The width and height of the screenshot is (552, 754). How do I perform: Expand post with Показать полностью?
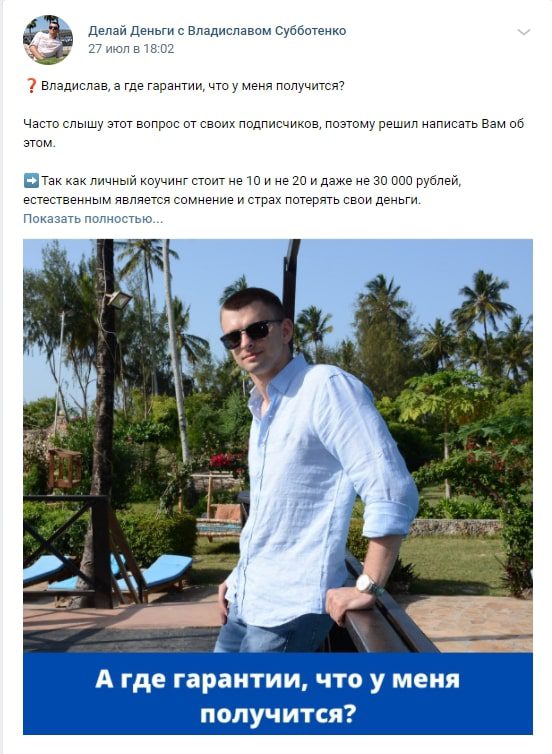(x=93, y=219)
